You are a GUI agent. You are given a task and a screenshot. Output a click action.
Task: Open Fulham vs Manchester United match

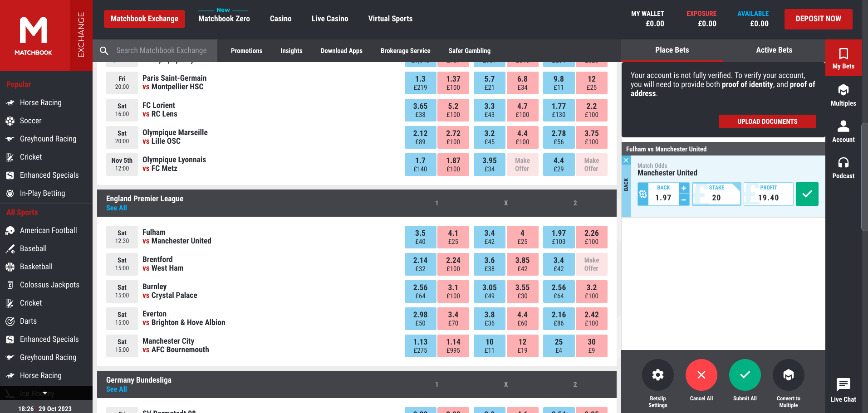(x=177, y=237)
